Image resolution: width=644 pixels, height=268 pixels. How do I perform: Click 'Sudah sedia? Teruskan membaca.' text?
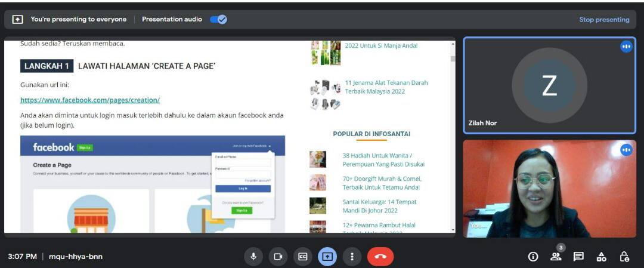[72, 43]
